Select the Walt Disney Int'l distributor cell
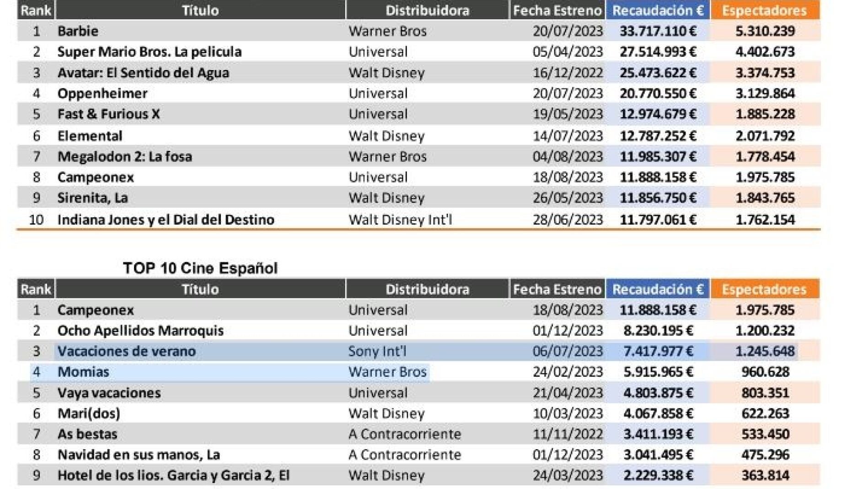The image size is (868, 489). (400, 220)
